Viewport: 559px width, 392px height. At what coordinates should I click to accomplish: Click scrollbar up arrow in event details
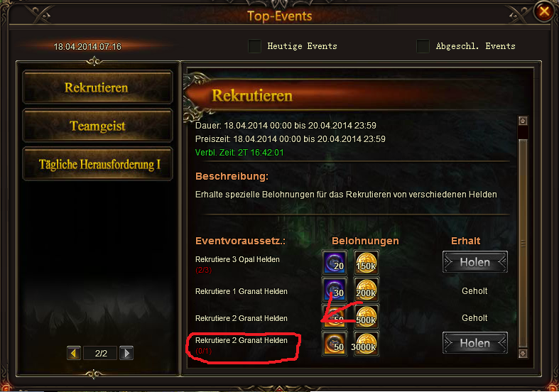[523, 121]
